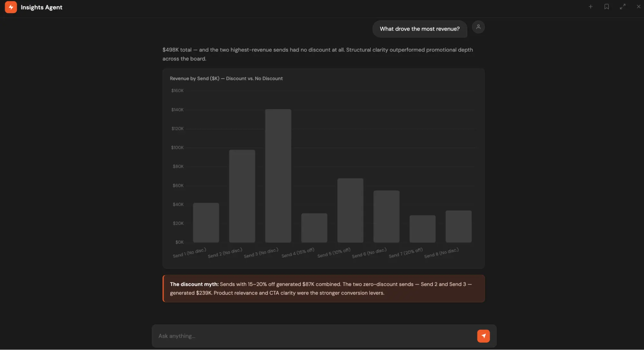Click the Send 7 (20% off) bar
This screenshot has width=644, height=350.
click(422, 229)
